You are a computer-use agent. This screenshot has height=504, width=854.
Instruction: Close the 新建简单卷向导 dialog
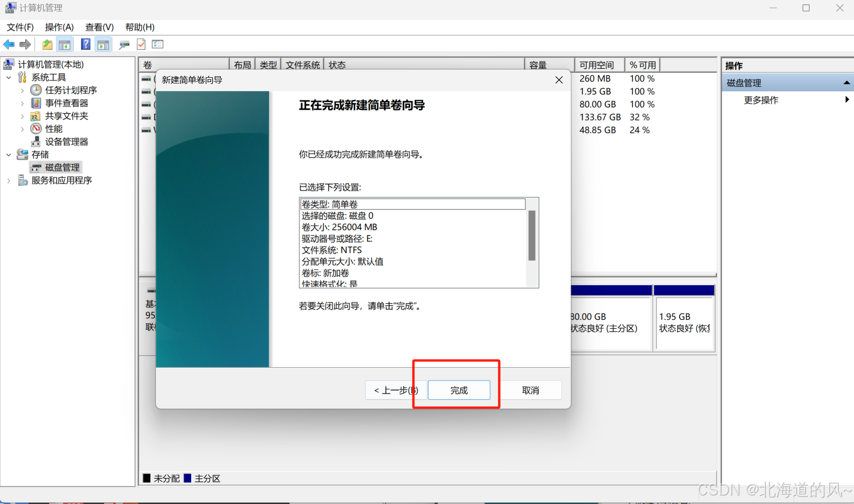(559, 80)
